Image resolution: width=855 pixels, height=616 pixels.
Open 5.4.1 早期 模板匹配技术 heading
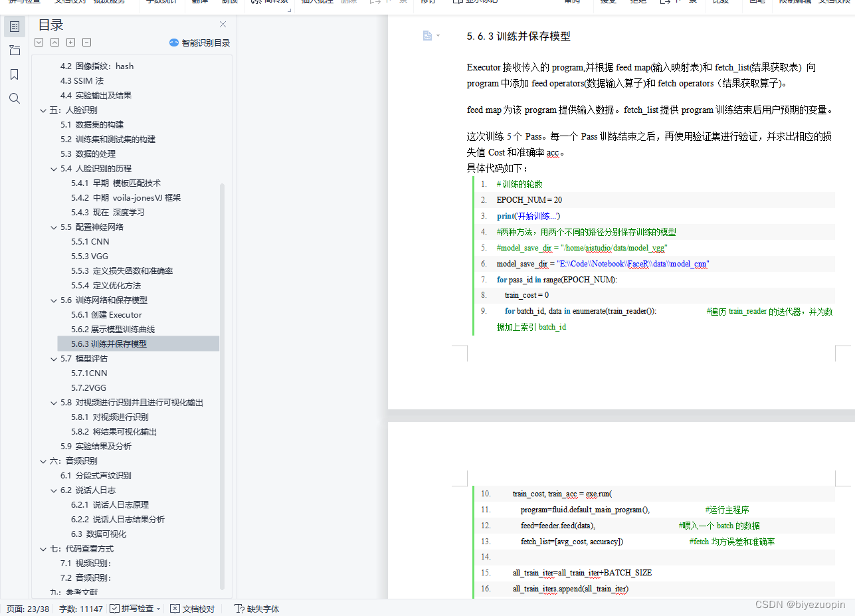pyautogui.click(x=116, y=183)
